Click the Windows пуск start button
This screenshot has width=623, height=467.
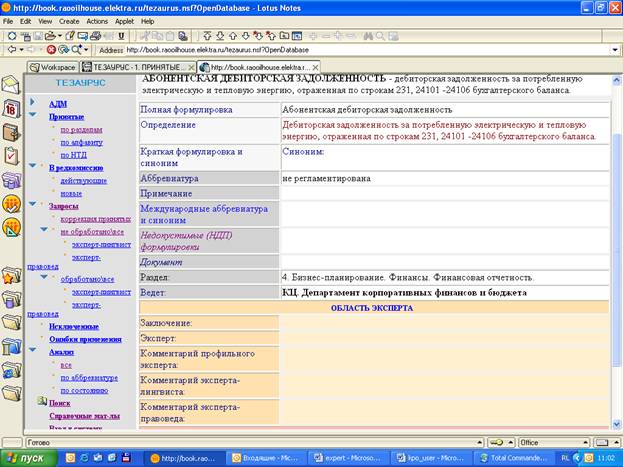pyautogui.click(x=28, y=458)
